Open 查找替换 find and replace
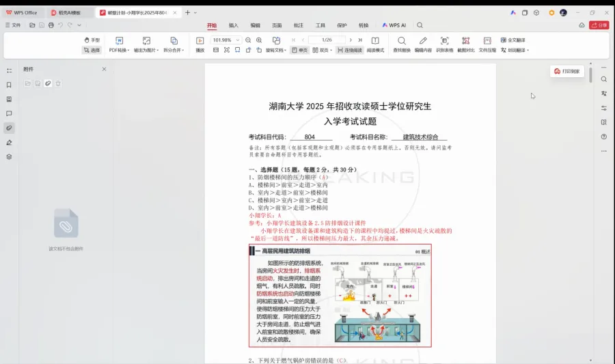615x364 pixels. click(402, 44)
